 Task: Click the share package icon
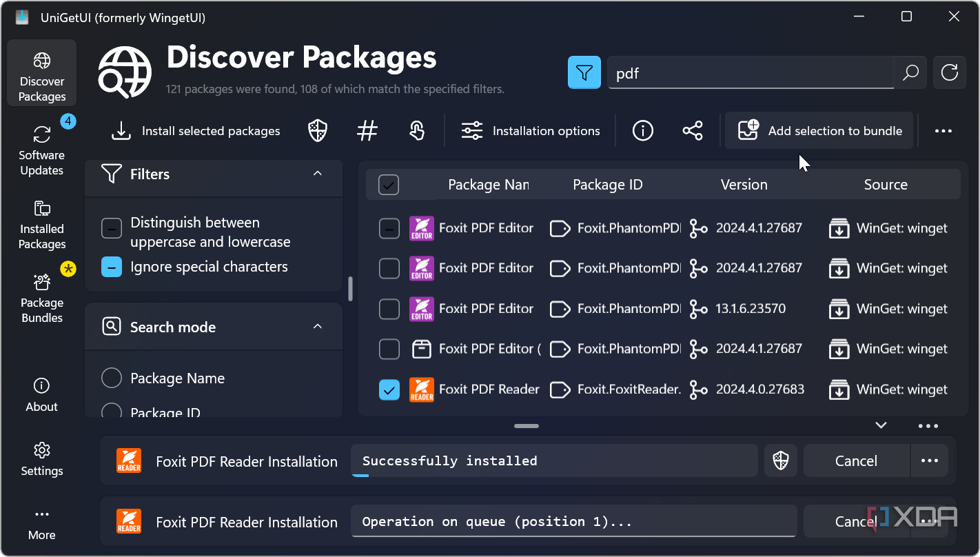(693, 130)
